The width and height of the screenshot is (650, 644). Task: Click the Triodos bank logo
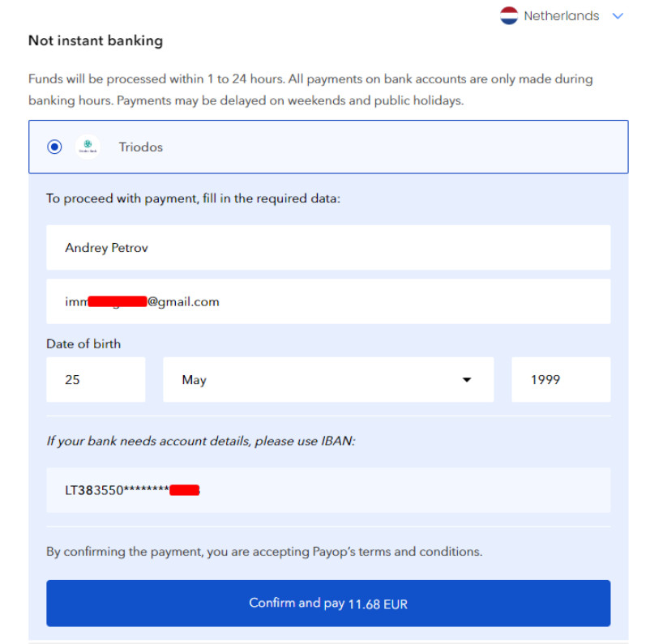[88, 147]
